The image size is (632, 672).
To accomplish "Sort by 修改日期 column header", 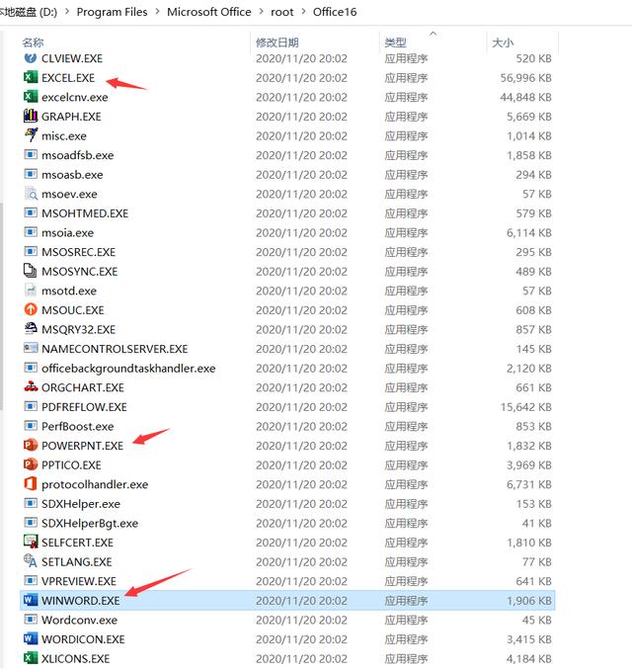I will 277,42.
